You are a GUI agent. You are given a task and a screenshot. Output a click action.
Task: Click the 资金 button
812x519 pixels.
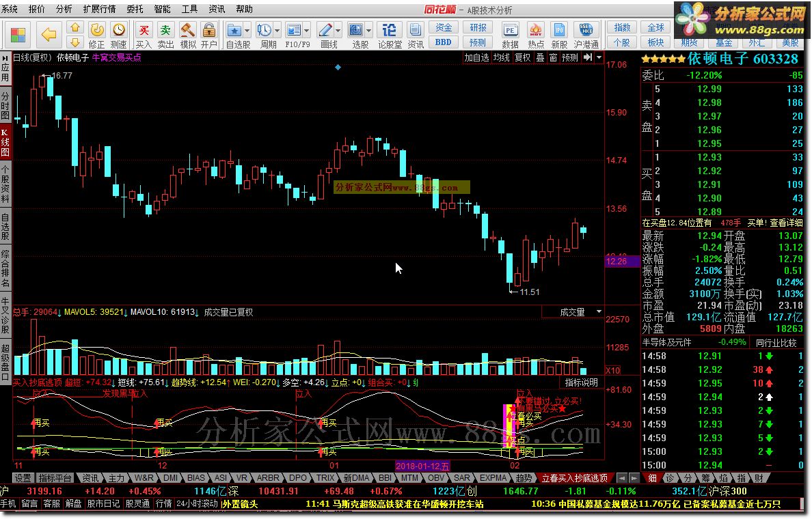pyautogui.click(x=444, y=27)
